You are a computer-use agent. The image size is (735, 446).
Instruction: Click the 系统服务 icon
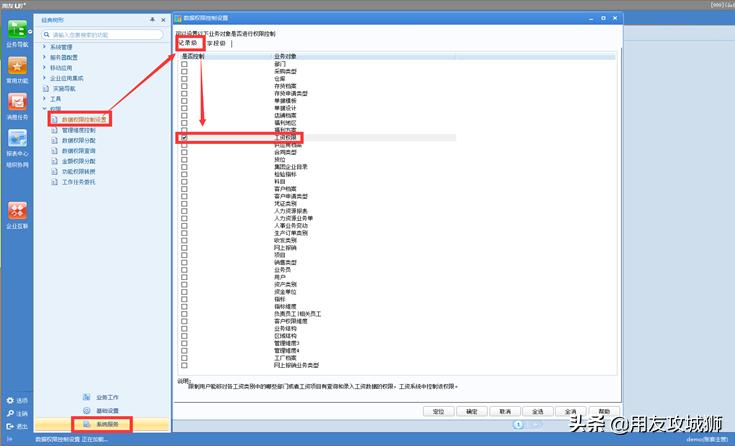(x=87, y=424)
